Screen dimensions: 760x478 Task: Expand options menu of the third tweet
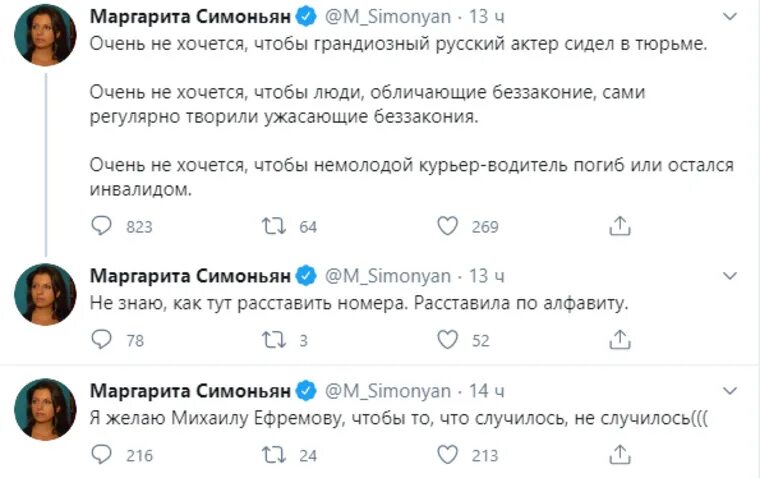[732, 390]
